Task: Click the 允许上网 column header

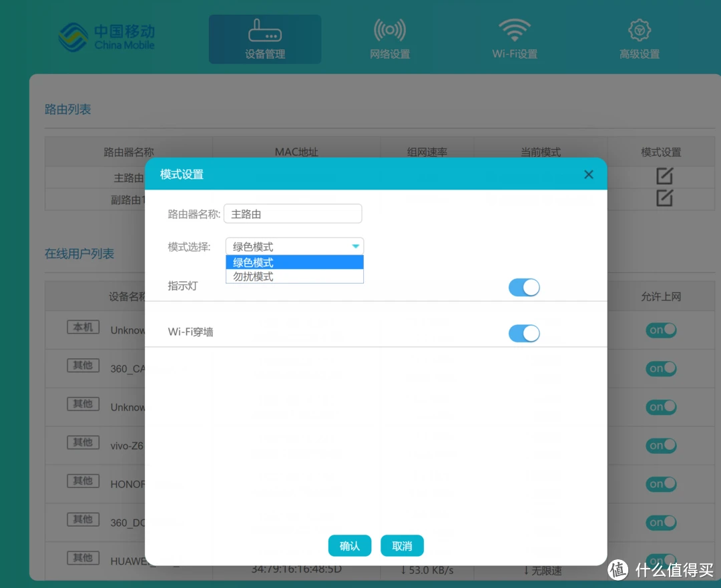Action: coord(661,296)
